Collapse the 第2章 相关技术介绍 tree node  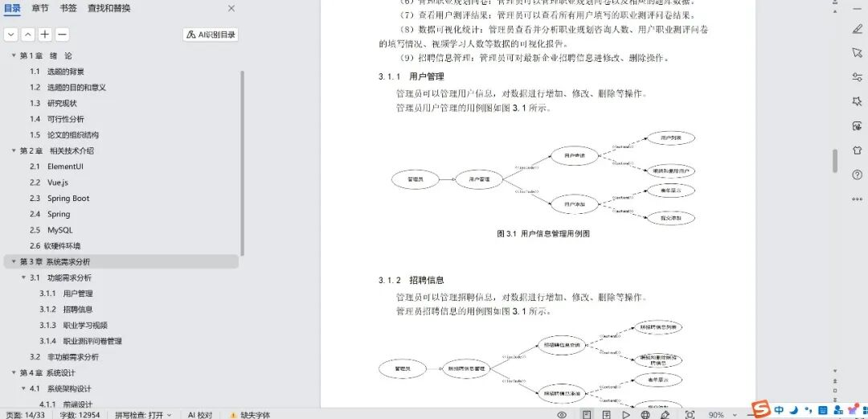point(14,150)
